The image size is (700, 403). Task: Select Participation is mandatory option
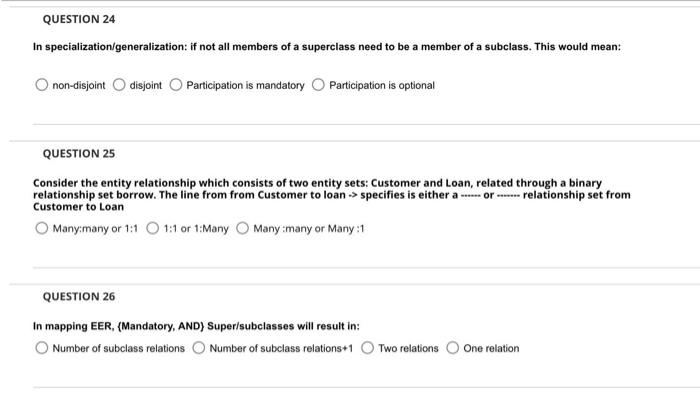coord(176,85)
